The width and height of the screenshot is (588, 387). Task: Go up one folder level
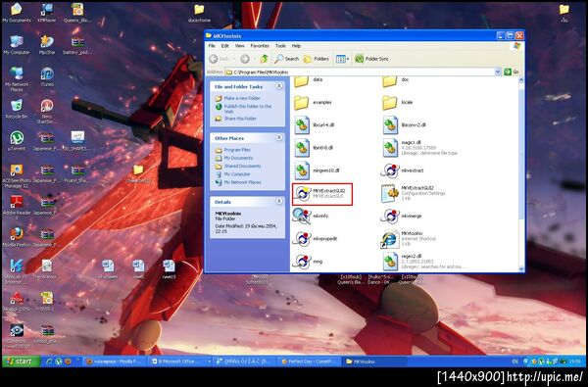[265, 59]
